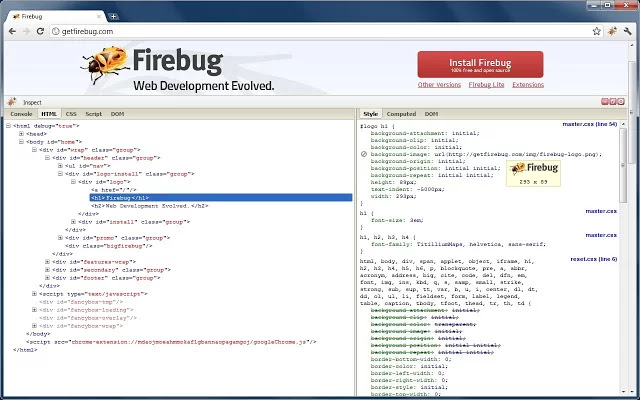Switch to the Computed side tab
640x400 pixels.
[401, 114]
